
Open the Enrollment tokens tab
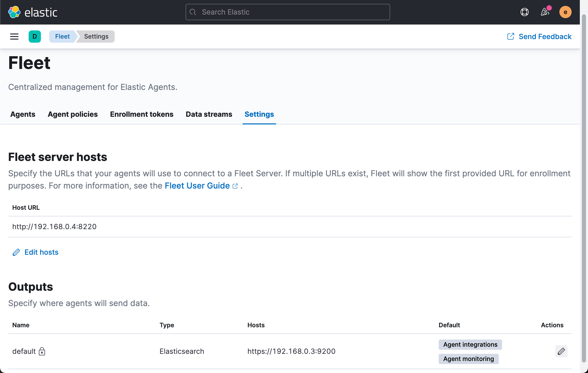142,114
